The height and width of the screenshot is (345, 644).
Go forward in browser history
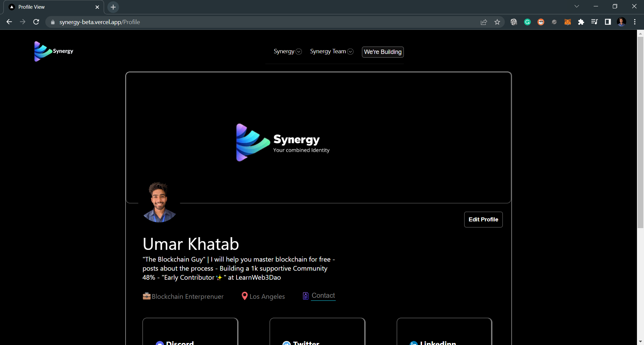pos(22,22)
